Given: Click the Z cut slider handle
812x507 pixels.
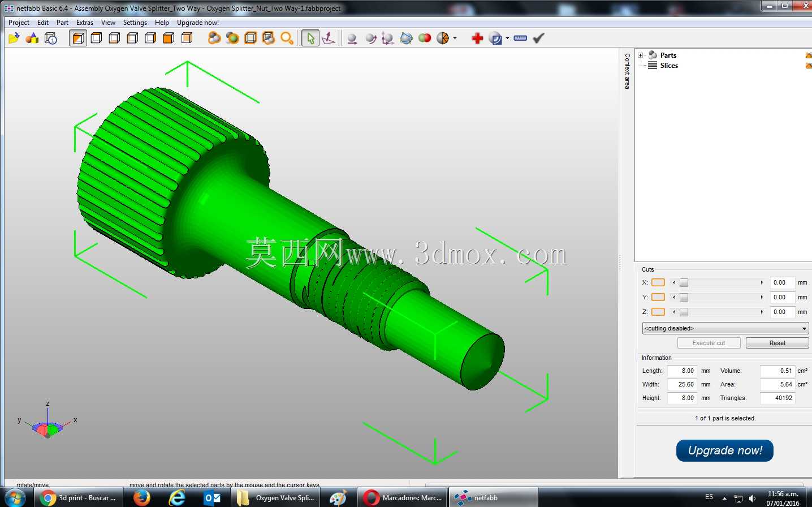Looking at the screenshot, I should [684, 312].
